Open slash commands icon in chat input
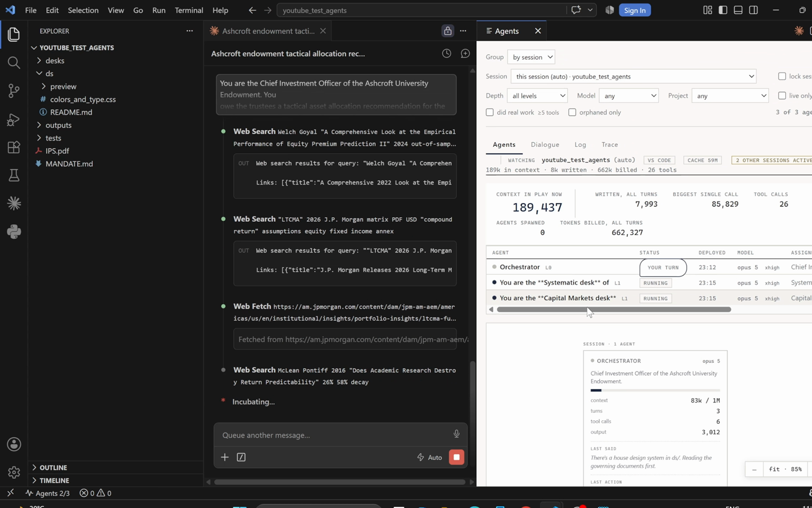The width and height of the screenshot is (812, 508). point(241,457)
